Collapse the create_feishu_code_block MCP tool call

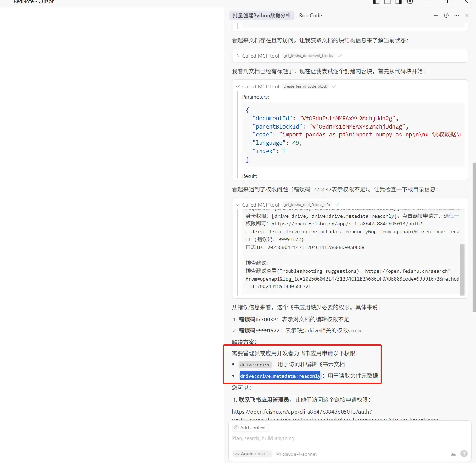coord(238,86)
